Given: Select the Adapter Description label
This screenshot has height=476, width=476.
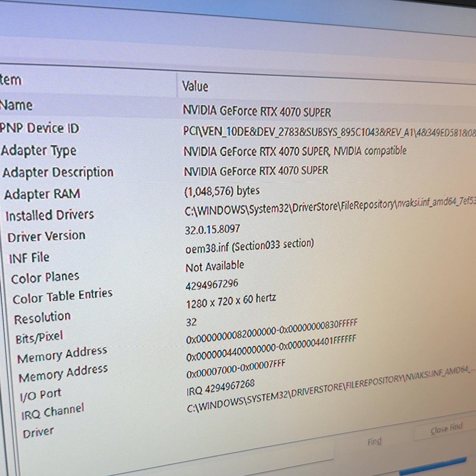Looking at the screenshot, I should pos(58,172).
